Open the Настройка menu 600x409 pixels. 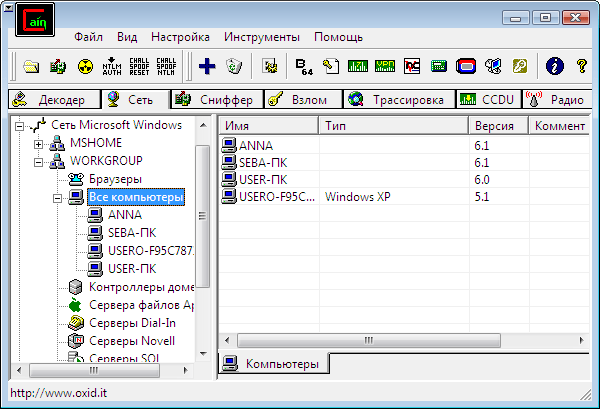[180, 37]
